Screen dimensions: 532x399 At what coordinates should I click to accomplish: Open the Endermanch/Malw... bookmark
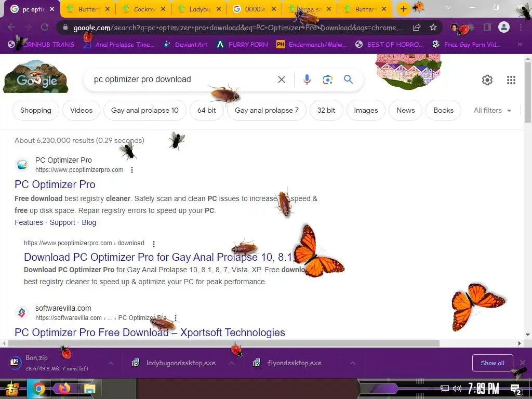point(312,45)
